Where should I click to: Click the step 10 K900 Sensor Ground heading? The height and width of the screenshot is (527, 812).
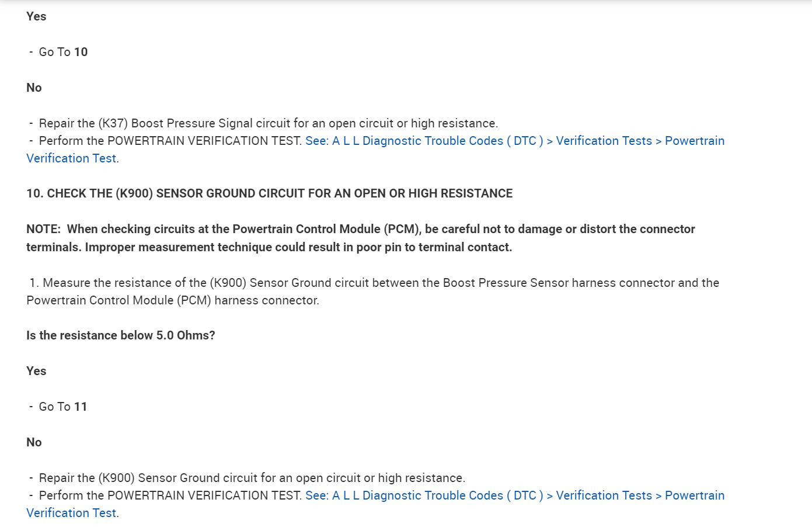coord(269,193)
